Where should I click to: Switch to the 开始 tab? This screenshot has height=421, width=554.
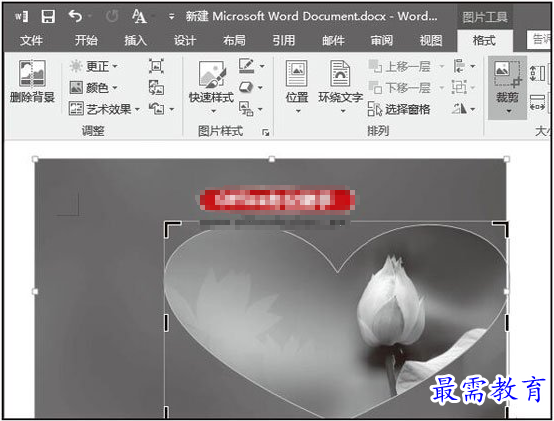click(x=86, y=41)
